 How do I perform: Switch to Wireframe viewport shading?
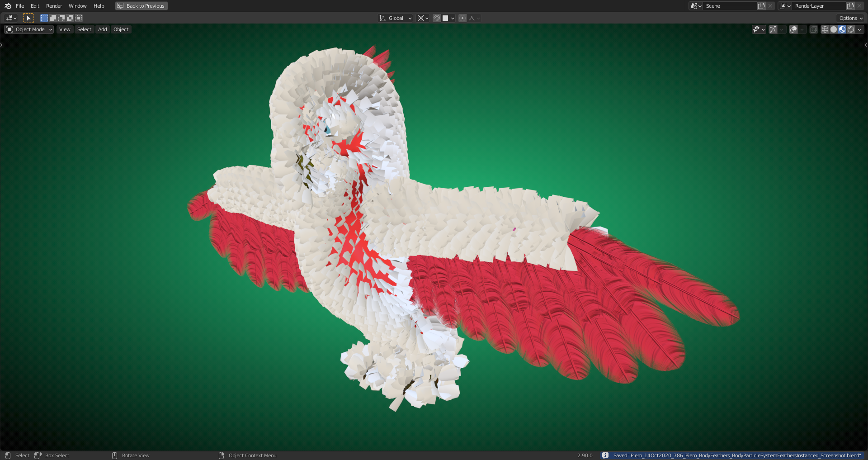point(825,29)
